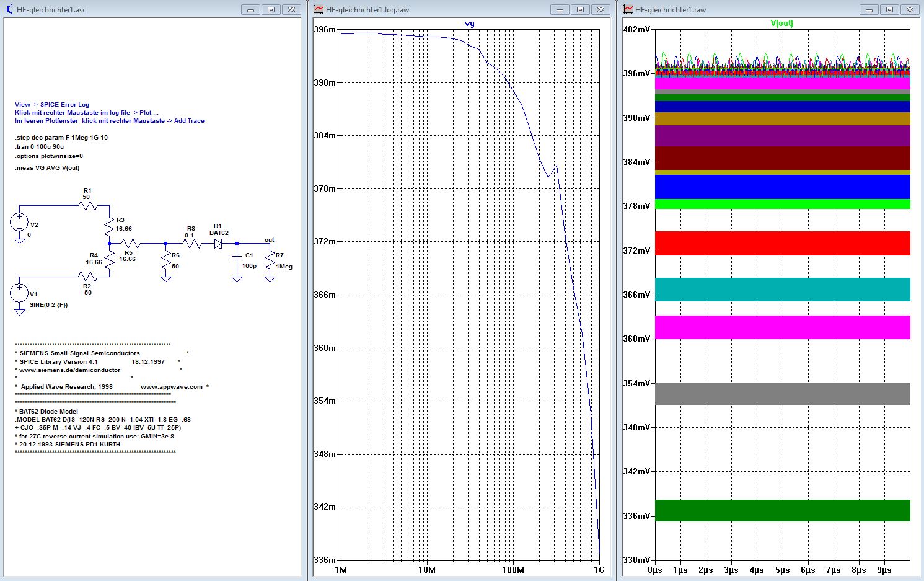Maximize the HF-gleichrichter1.asc schematic window
Screen dimensions: 924x581
[x=271, y=10]
